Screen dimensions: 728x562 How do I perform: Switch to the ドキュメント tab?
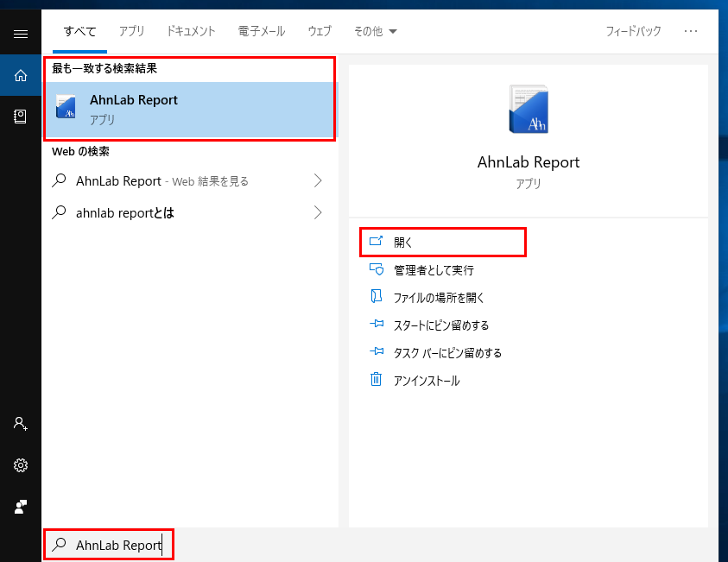click(x=191, y=32)
